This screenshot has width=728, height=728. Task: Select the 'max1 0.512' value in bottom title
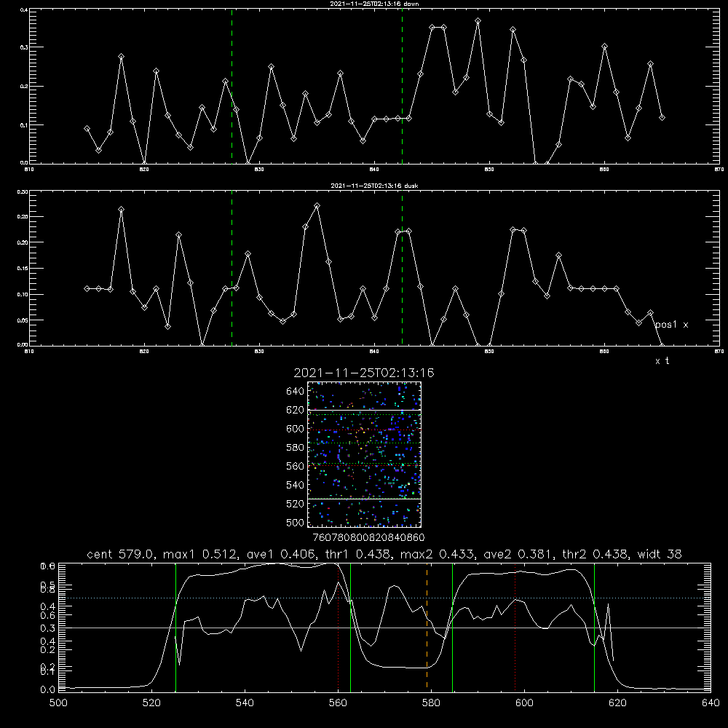(202, 554)
